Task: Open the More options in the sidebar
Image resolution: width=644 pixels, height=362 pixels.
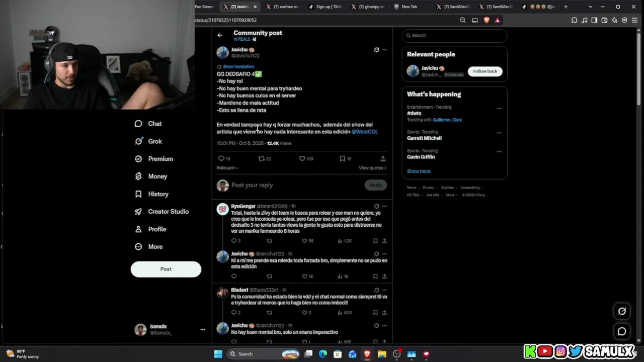Action: pos(148,247)
